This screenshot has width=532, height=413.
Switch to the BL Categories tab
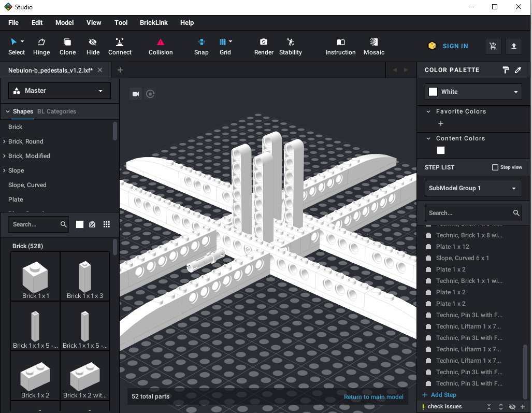point(56,111)
